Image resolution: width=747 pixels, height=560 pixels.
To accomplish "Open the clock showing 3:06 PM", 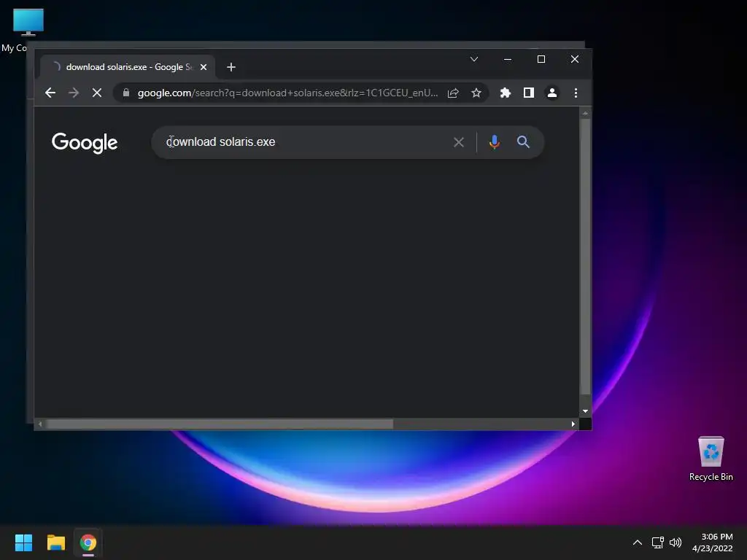I will point(712,542).
